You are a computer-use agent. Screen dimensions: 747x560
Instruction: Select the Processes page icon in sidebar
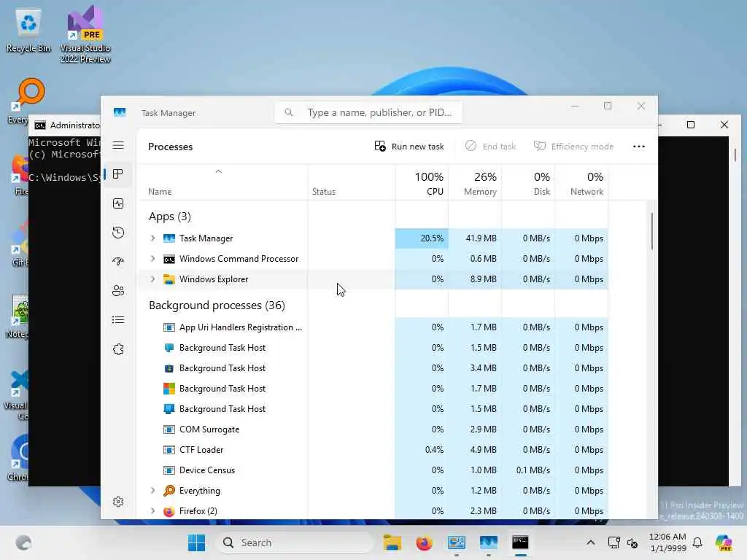coord(118,174)
